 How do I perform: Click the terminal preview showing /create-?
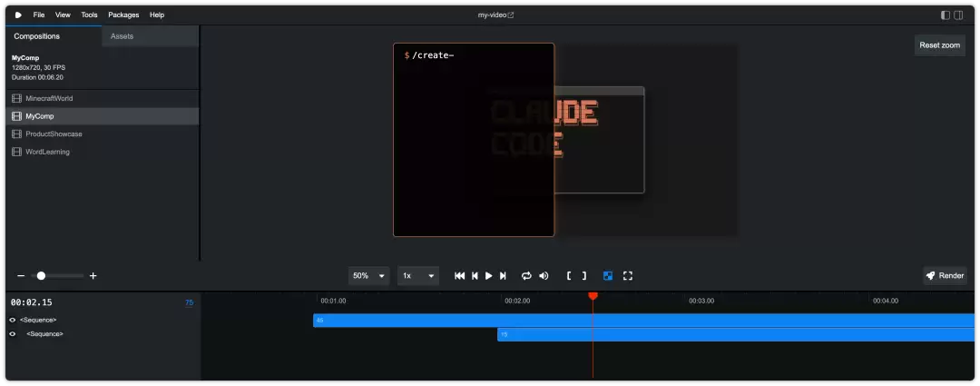(x=474, y=140)
